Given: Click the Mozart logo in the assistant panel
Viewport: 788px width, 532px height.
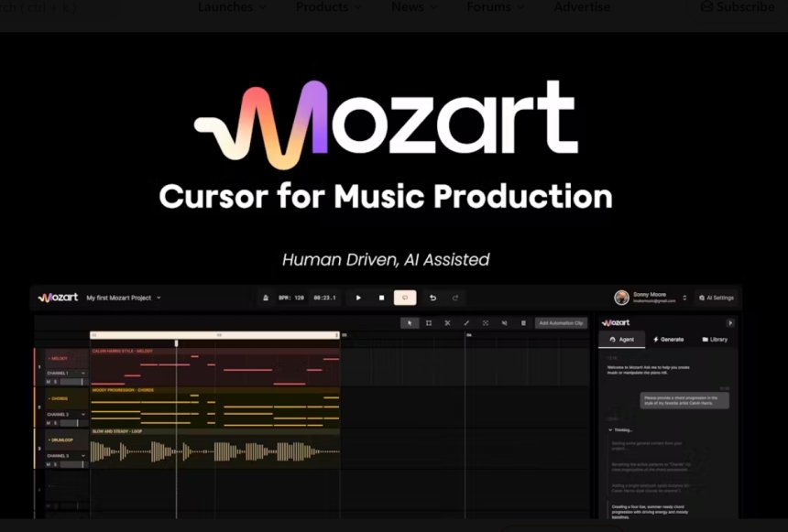Looking at the screenshot, I should click(x=616, y=322).
